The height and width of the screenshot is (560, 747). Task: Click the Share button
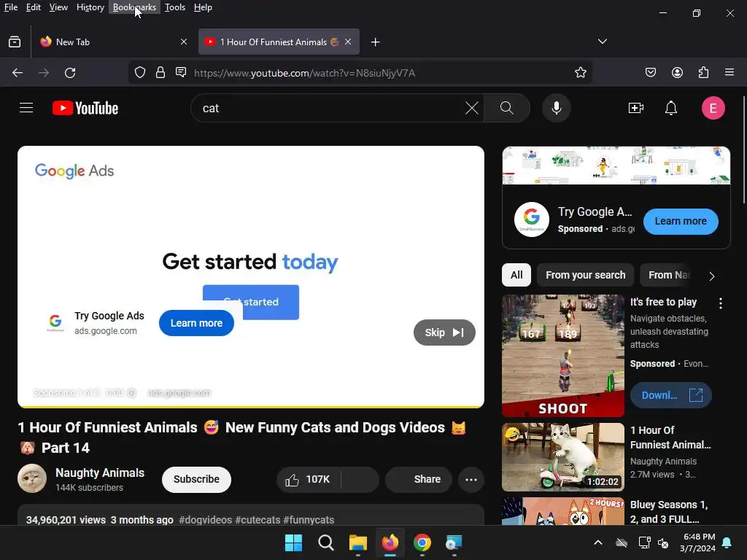coord(418,480)
